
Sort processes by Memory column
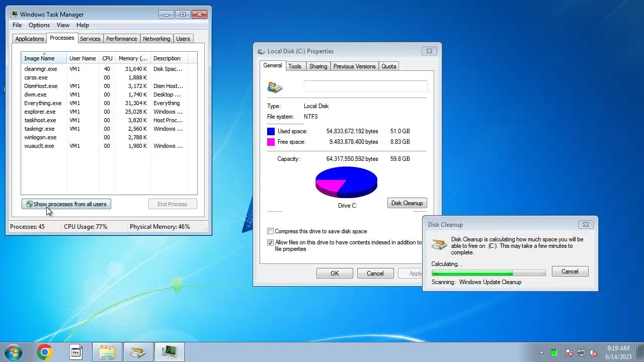(x=133, y=58)
